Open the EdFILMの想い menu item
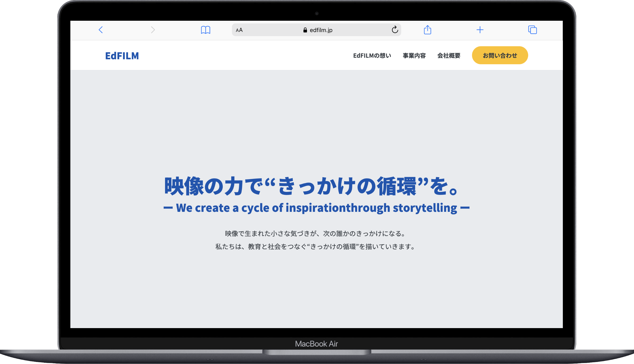Screen dimensions: 634x364 (372, 56)
